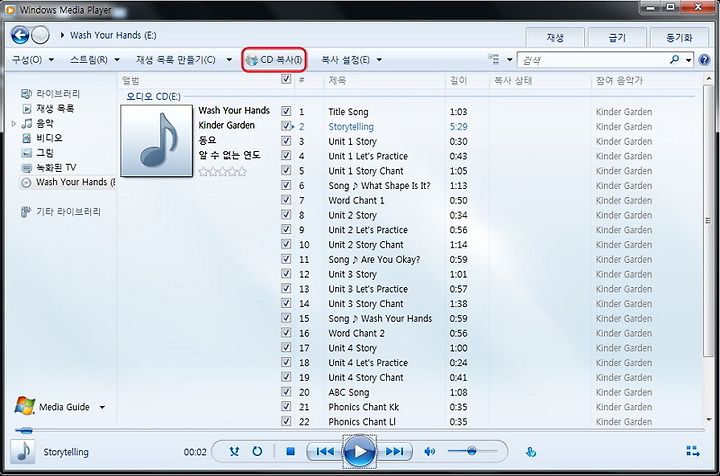Click the rip CD icon in playback bar
The image size is (720, 476).
click(x=530, y=452)
